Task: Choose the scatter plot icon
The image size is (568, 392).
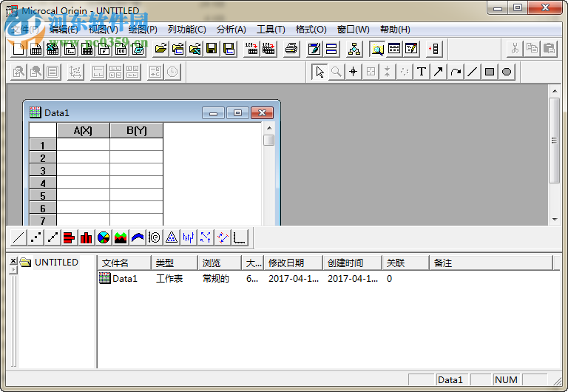Action: [x=35, y=237]
